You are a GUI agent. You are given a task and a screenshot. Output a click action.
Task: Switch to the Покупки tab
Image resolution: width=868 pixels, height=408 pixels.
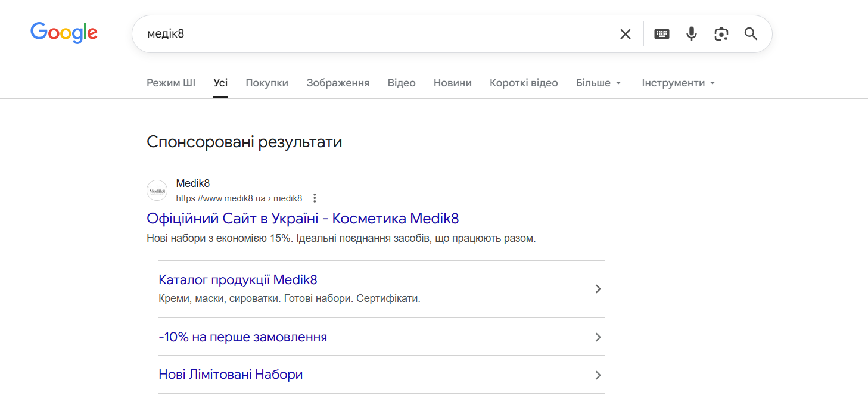[267, 83]
